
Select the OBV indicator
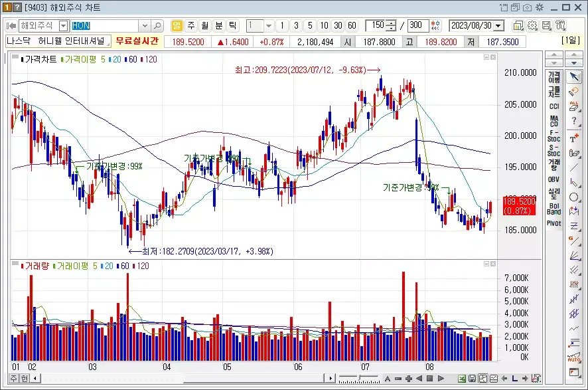pos(554,179)
